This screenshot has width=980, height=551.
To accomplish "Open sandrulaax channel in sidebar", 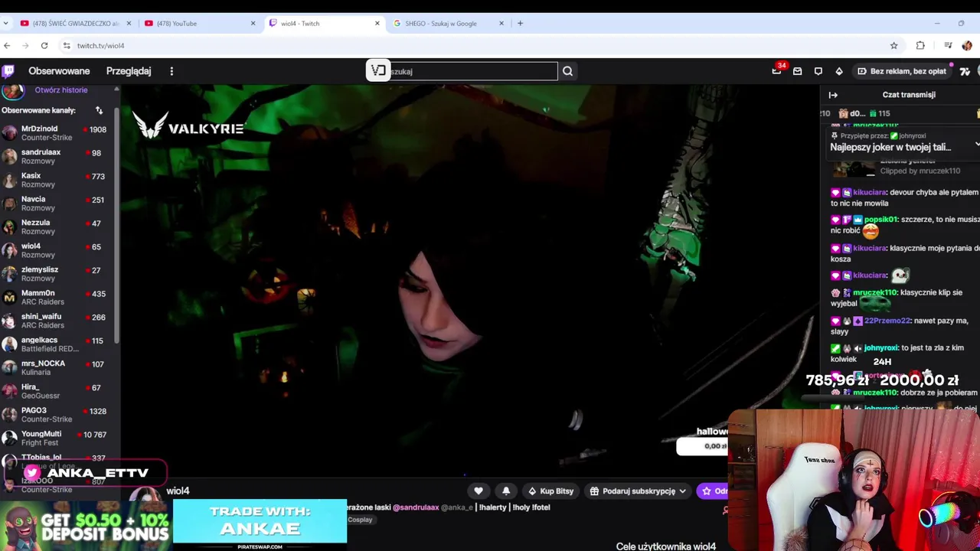I will [58, 157].
